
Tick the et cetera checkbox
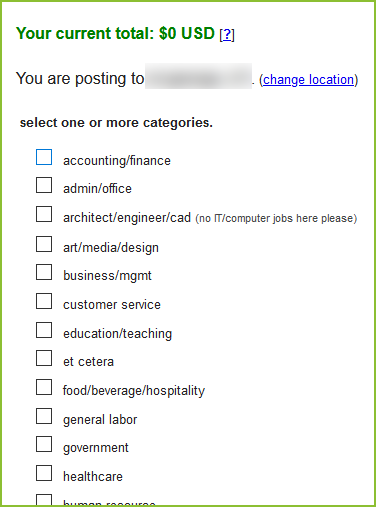coord(44,358)
